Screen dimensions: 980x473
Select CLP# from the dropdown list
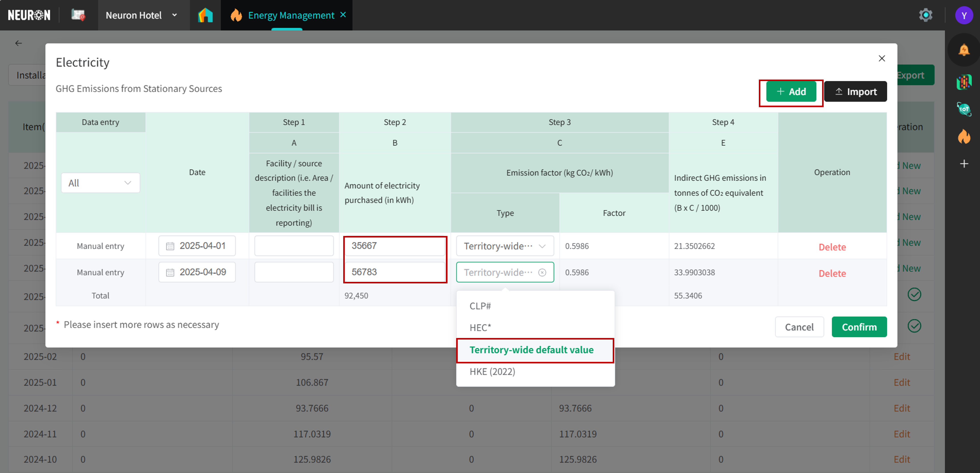(480, 306)
